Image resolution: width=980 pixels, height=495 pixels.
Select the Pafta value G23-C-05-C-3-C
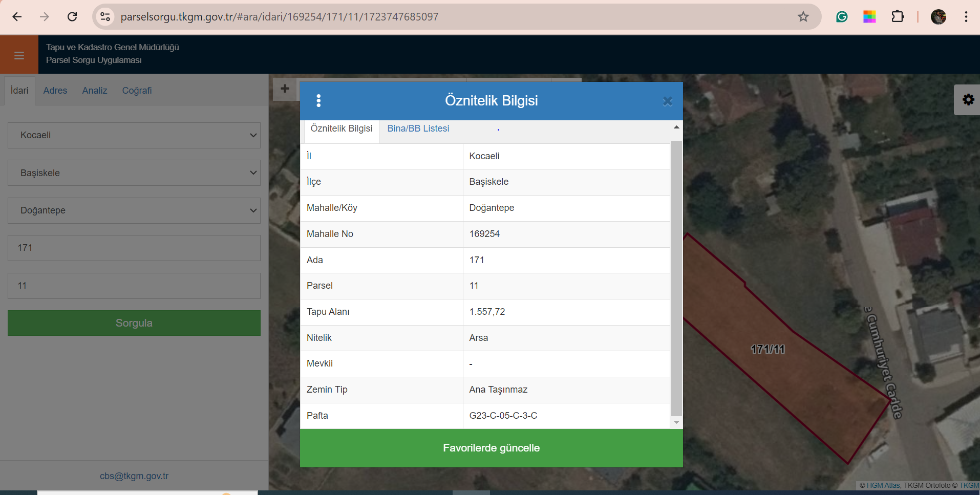tap(503, 416)
